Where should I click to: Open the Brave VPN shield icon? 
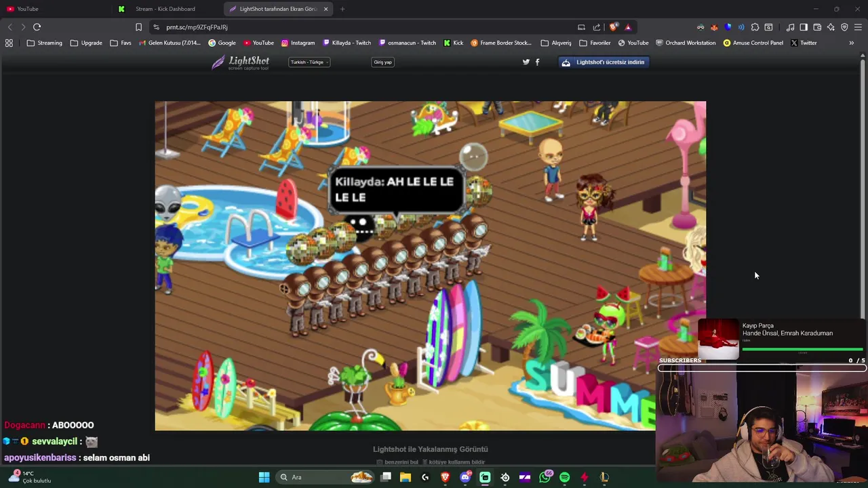844,27
